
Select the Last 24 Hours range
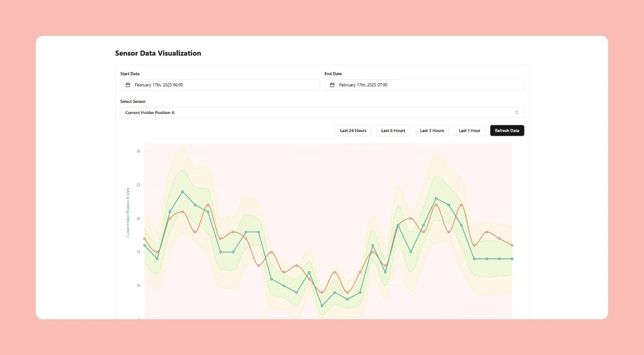tap(353, 130)
